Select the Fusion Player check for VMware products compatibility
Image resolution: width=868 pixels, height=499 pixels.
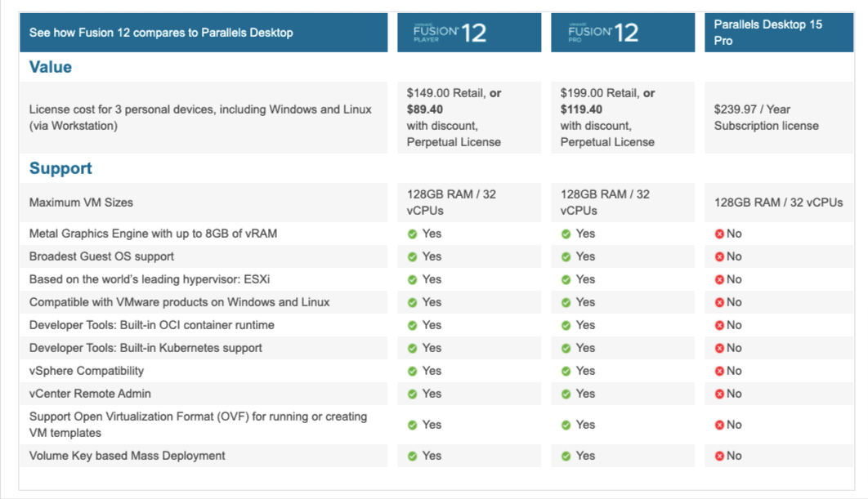coord(413,303)
